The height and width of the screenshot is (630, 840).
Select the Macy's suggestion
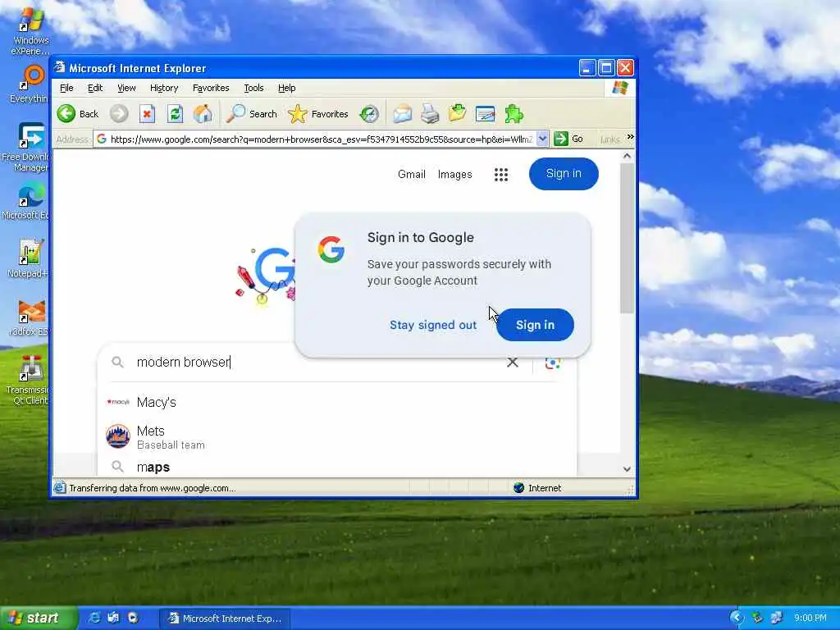[337, 402]
